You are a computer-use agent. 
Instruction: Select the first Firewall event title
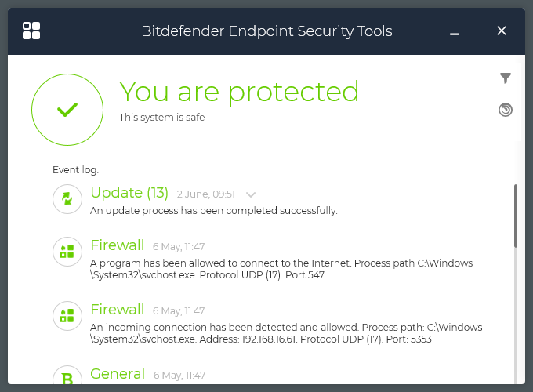point(118,245)
